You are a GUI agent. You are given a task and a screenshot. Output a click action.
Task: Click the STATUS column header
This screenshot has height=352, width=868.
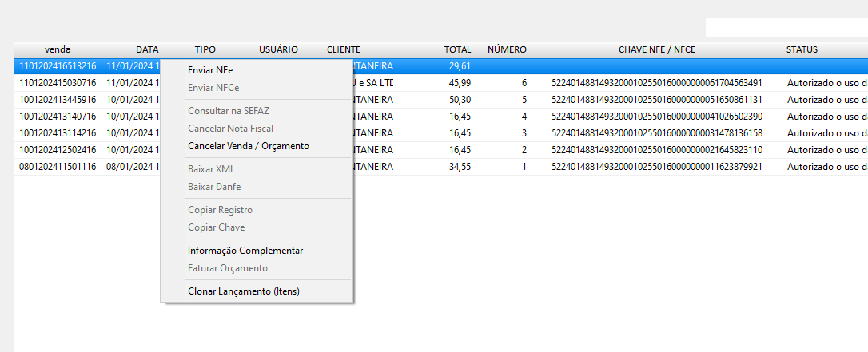801,49
